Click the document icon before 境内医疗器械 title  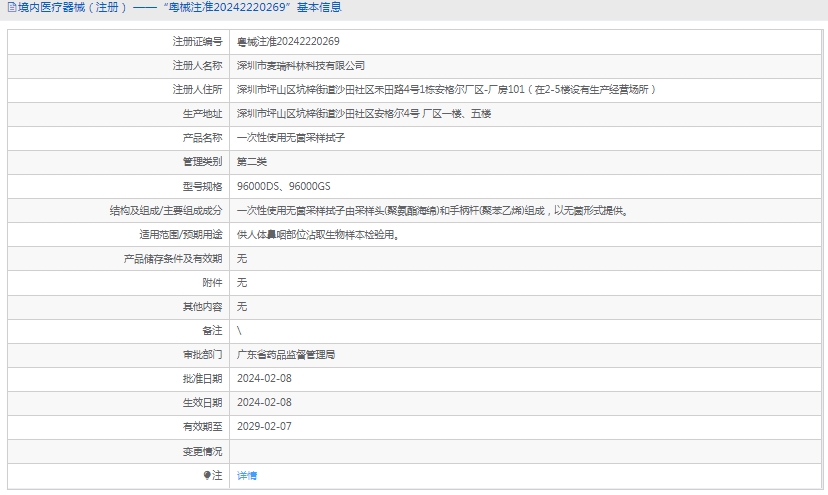click(10, 8)
